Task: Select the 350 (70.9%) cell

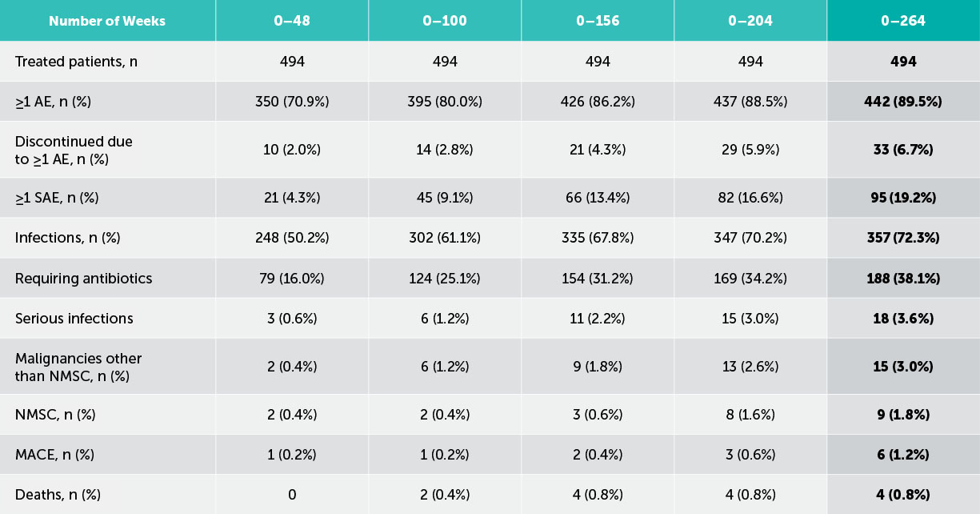Action: click(x=292, y=102)
